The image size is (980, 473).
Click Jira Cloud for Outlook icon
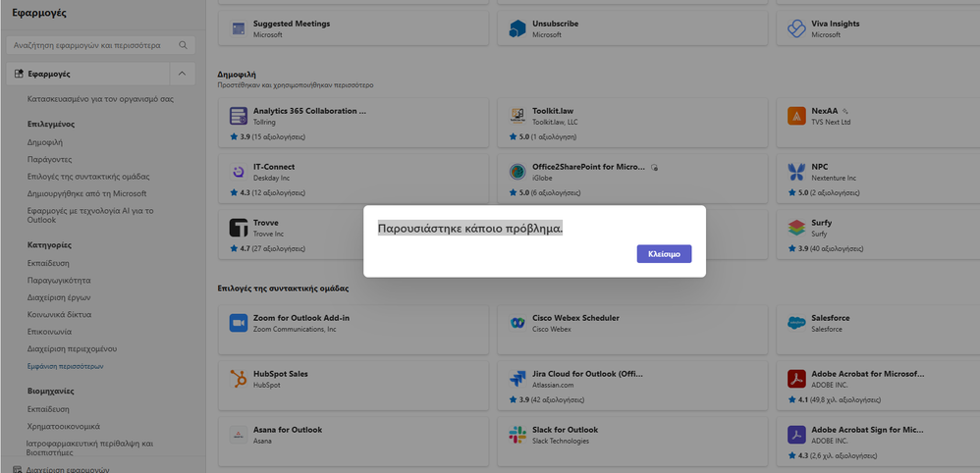[x=517, y=379]
